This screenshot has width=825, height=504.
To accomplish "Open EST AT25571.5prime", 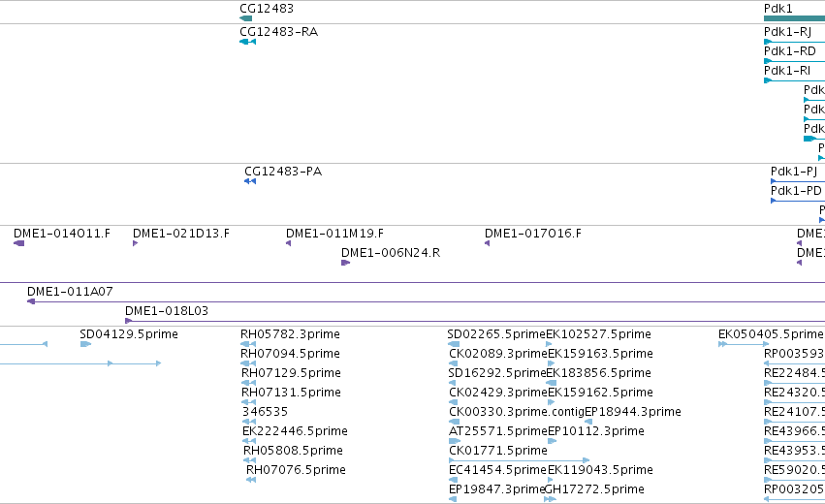I will coord(498,431).
